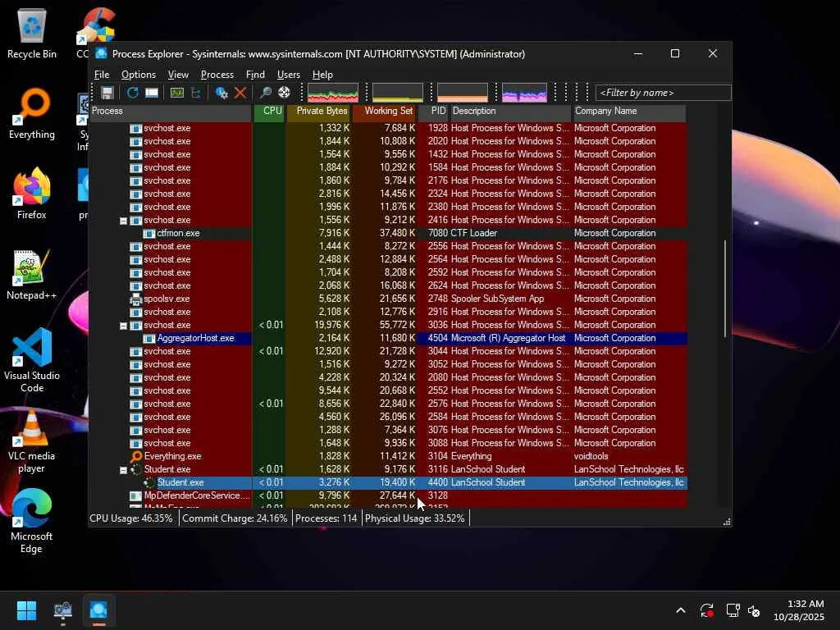Screen dimensions: 840x630
Task: Toggle the process tree toolbar icon
Action: pyautogui.click(x=195, y=93)
